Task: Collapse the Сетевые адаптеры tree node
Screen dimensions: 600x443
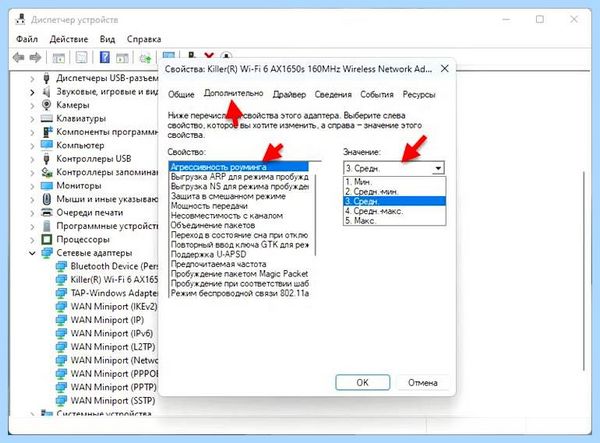Action: tap(33, 253)
